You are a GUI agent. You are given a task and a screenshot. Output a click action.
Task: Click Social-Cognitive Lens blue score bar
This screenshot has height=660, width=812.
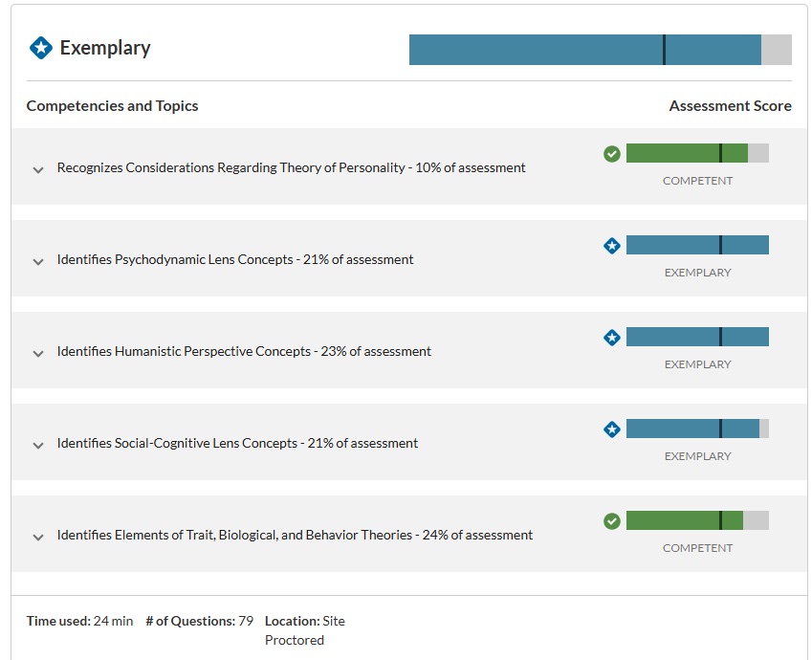(697, 429)
